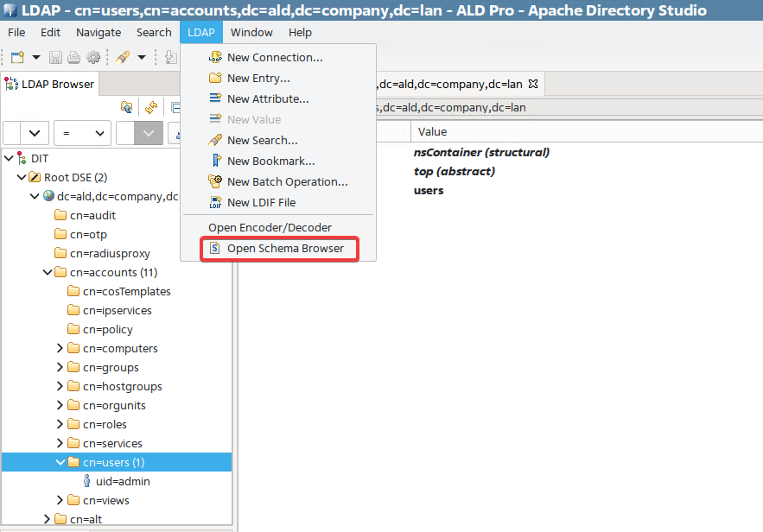Expand the cn=computers node
The height and width of the screenshot is (532, 763).
60,348
